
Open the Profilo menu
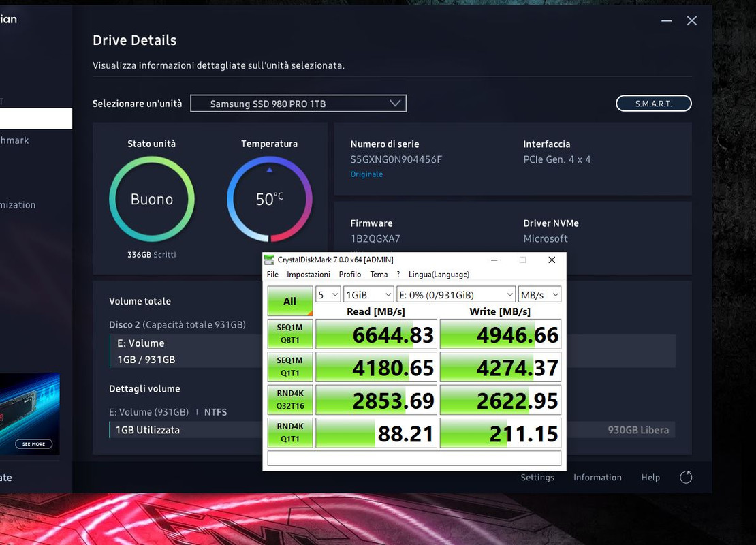coord(350,275)
